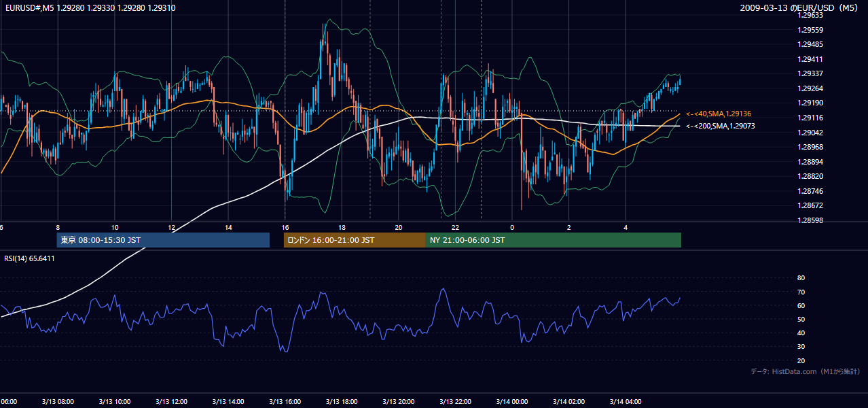Image resolution: width=868 pixels, height=408 pixels.
Task: Click the 1.29264 price axis label
Action: point(810,88)
